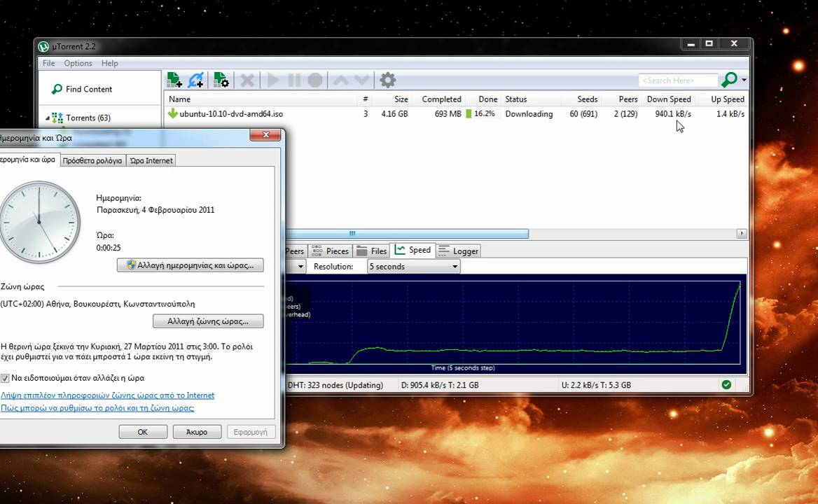Sort by Down Speed column header

tap(669, 99)
